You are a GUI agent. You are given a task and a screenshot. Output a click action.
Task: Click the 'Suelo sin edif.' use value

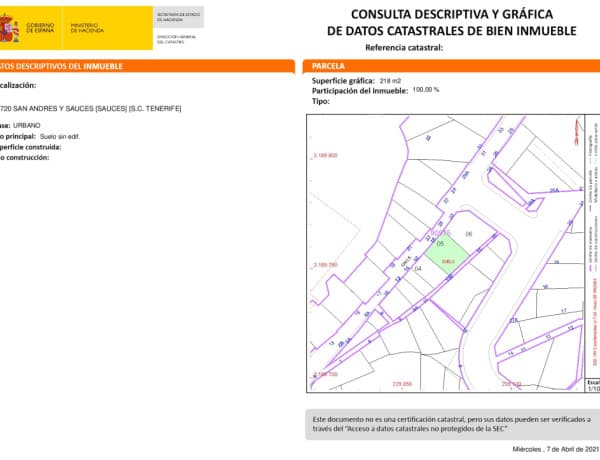tap(60, 137)
